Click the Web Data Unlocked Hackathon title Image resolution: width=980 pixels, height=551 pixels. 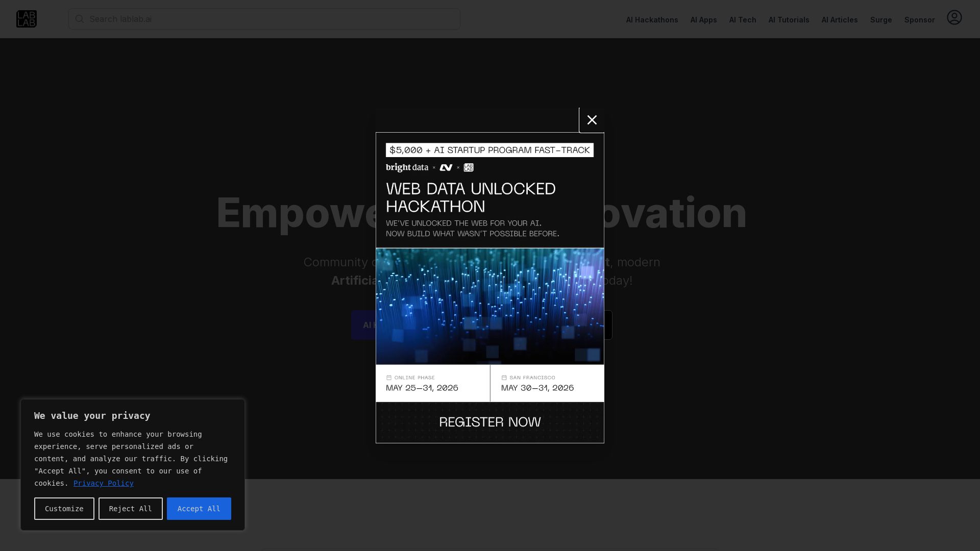click(x=471, y=198)
